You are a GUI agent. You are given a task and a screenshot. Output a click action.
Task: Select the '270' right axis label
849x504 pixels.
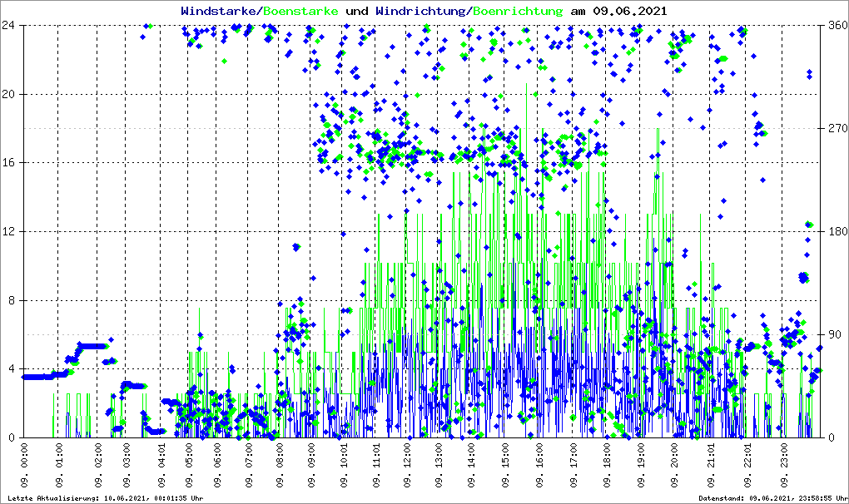pos(835,128)
